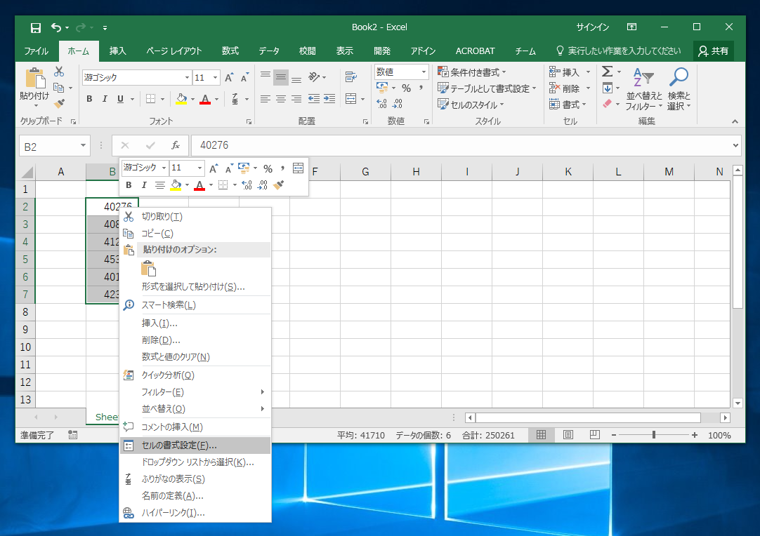Click the 共有 share button
The image size is (760, 536).
pos(713,51)
